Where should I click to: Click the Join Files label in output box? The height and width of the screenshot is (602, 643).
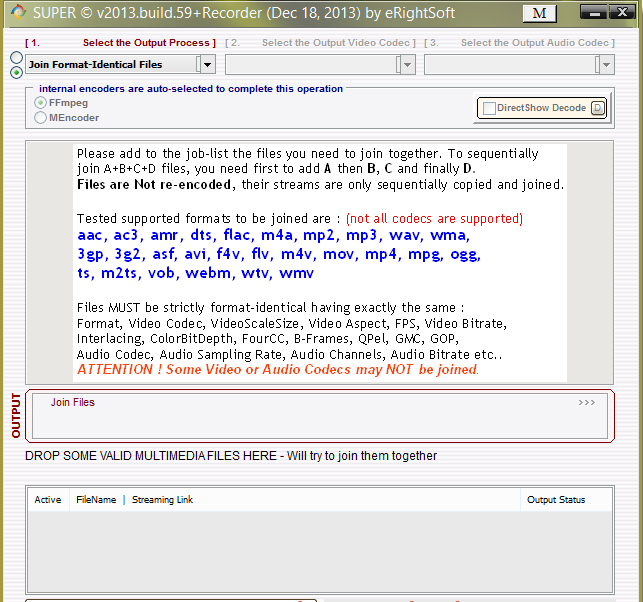coord(73,403)
